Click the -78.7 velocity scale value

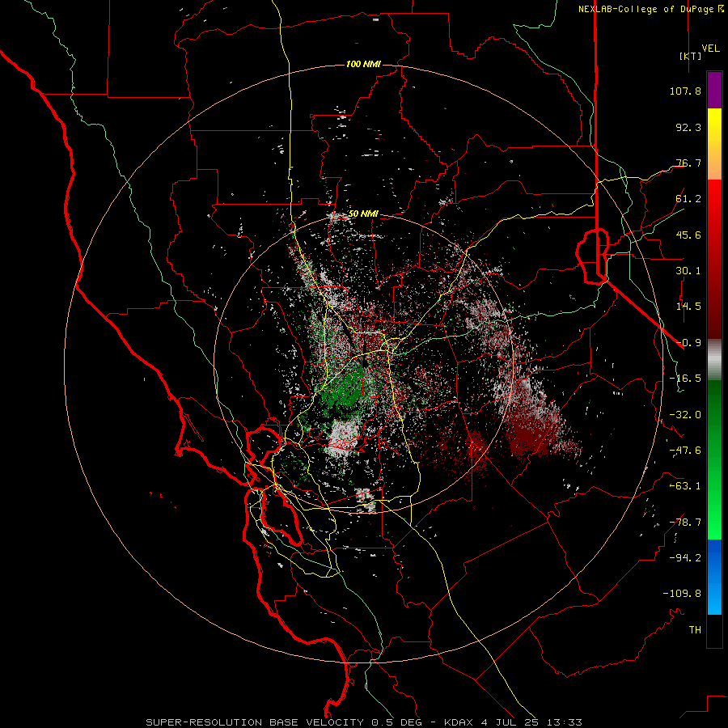(x=685, y=523)
